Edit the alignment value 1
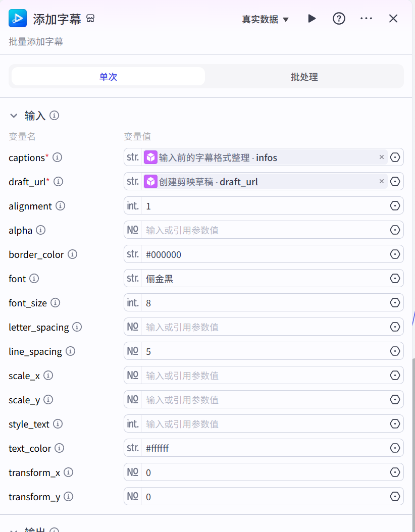The width and height of the screenshot is (415, 532). (x=265, y=205)
